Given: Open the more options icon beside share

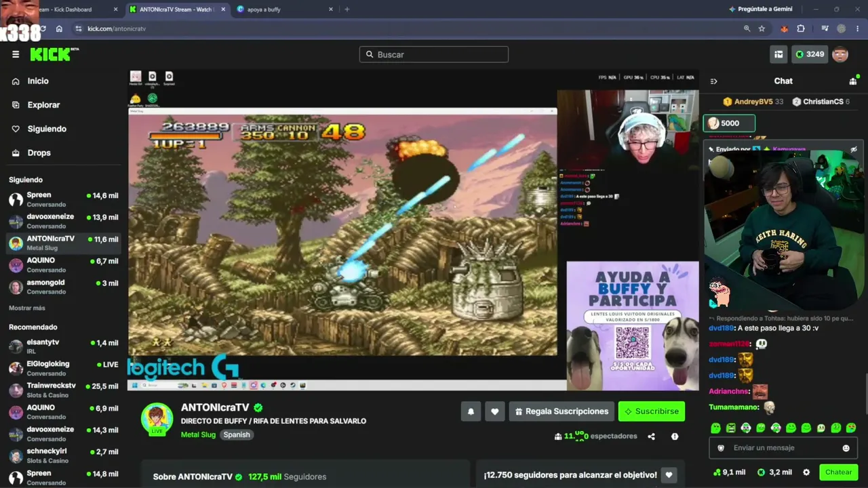Looking at the screenshot, I should tap(675, 436).
